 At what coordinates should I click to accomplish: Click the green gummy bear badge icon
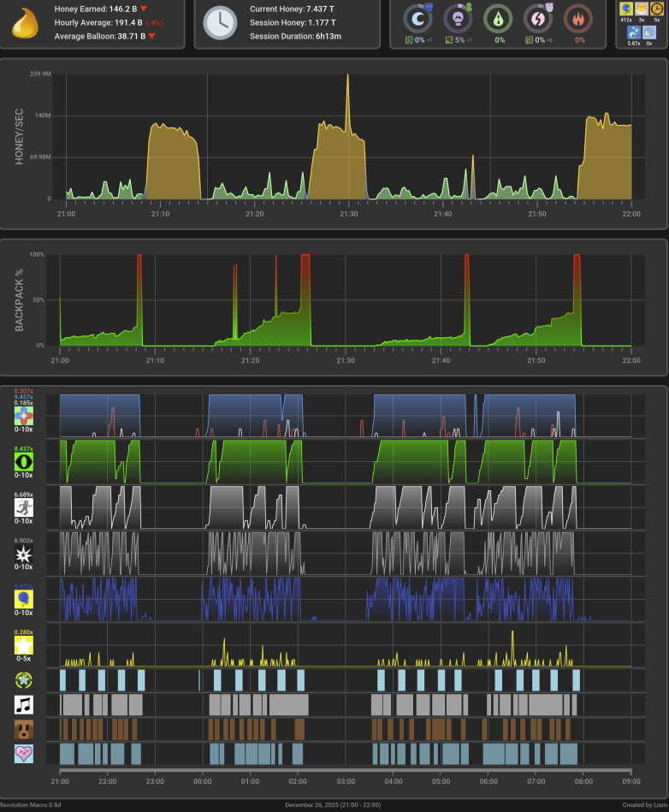tap(469, 7)
